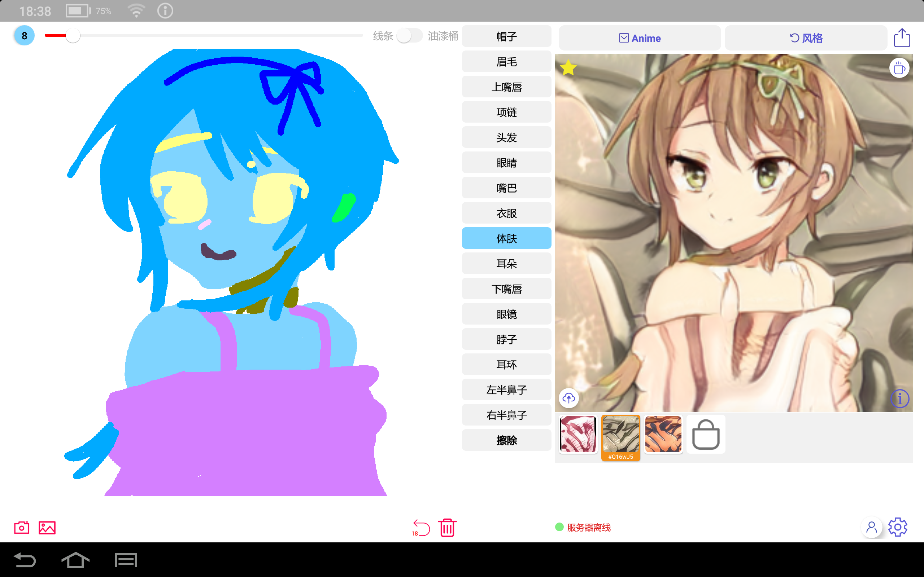This screenshot has width=924, height=577.
Task: Open the user account icon
Action: click(871, 527)
